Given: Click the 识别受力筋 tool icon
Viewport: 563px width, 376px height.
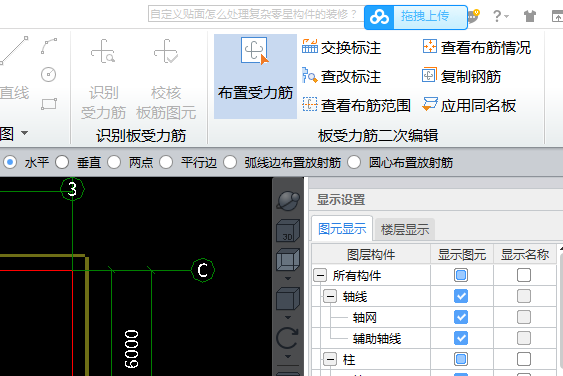Looking at the screenshot, I should (x=103, y=51).
